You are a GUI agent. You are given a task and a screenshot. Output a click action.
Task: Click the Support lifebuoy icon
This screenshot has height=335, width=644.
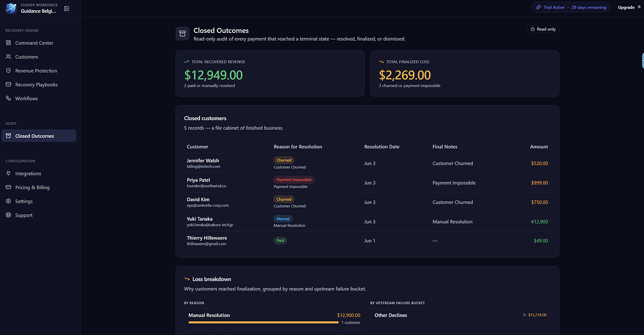(8, 215)
